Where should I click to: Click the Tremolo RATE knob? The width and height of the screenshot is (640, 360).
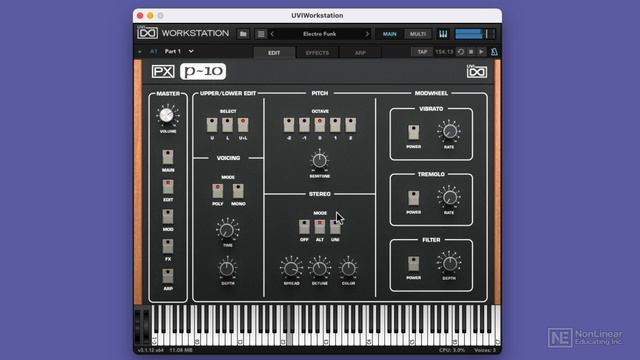tap(450, 197)
